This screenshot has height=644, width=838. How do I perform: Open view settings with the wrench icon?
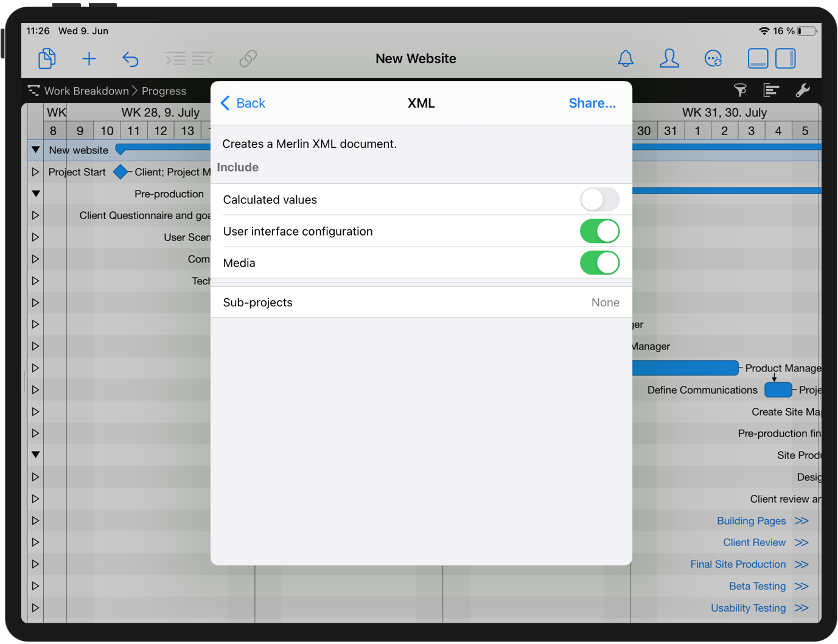[803, 90]
